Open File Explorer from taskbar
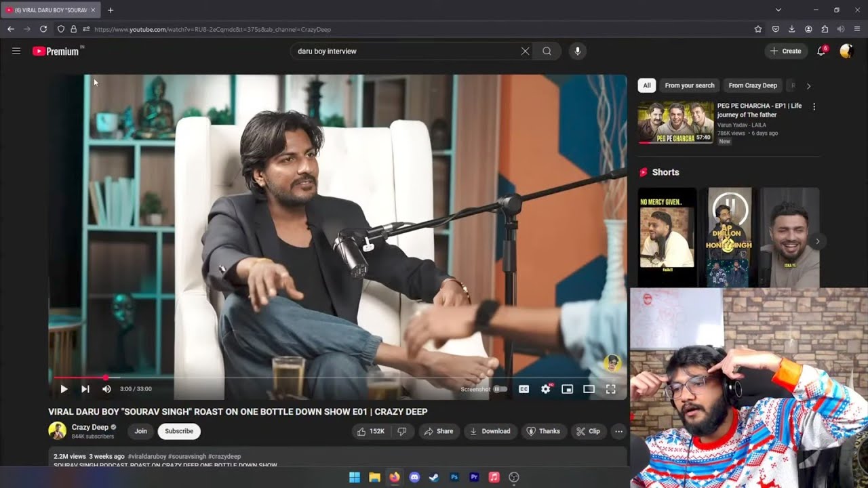This screenshot has height=488, width=868. click(374, 477)
